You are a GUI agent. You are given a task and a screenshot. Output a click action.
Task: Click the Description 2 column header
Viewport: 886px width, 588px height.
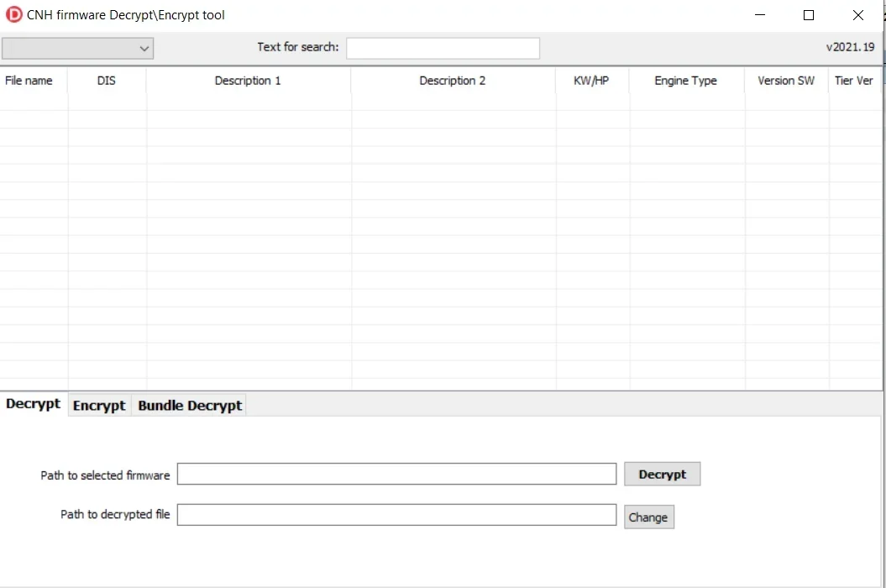453,81
